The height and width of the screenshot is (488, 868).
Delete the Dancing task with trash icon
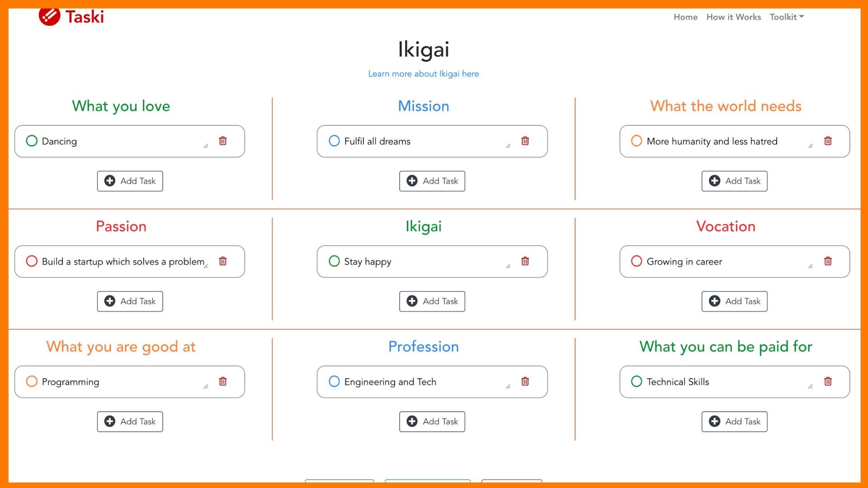pos(223,141)
